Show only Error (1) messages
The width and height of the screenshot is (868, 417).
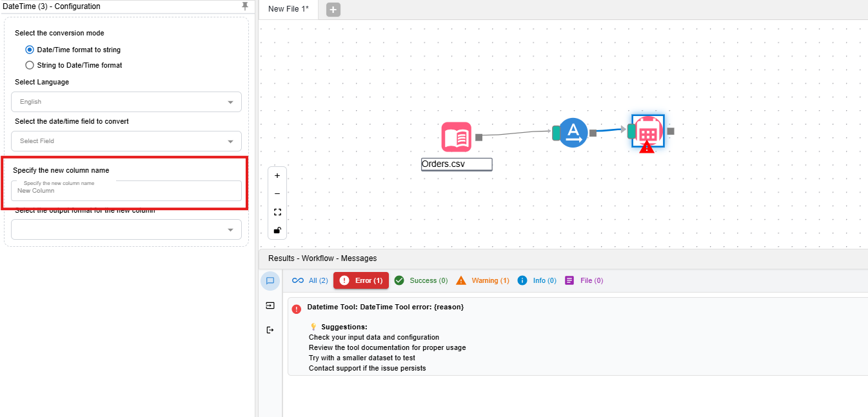tap(361, 280)
